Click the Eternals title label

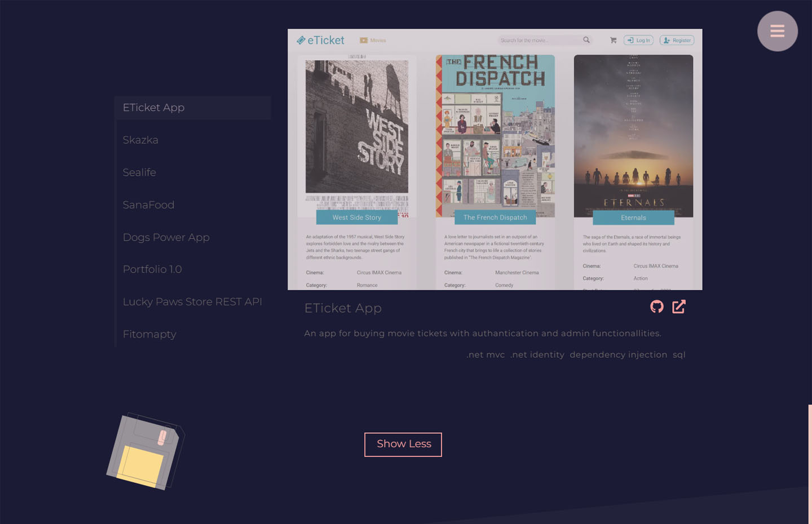click(x=633, y=217)
